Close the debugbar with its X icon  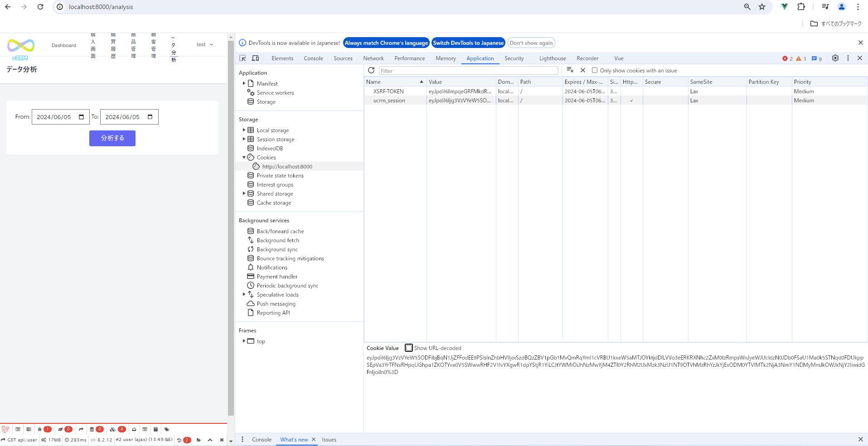[222, 440]
